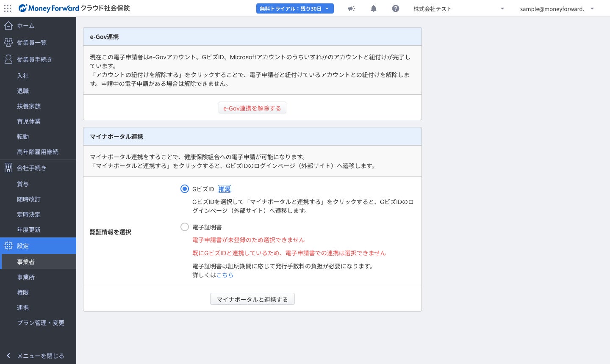This screenshot has height=364, width=610.
Task: Go to 事業所 in settings menu
Action: [x=26, y=277]
